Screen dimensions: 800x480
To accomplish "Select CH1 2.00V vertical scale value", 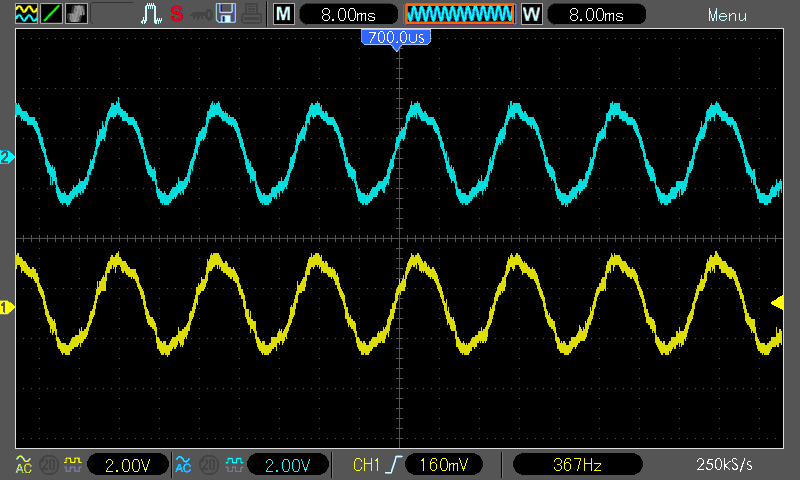I will 128,465.
